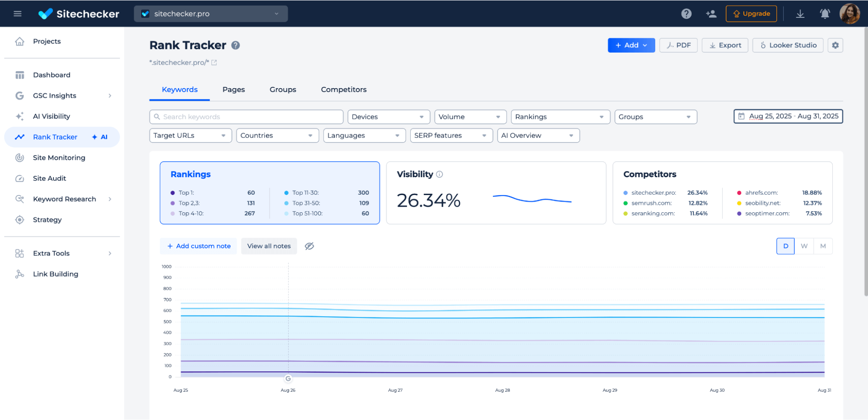Switch chart to weekly view (W)
Image resolution: width=868 pixels, height=420 pixels.
coord(804,246)
